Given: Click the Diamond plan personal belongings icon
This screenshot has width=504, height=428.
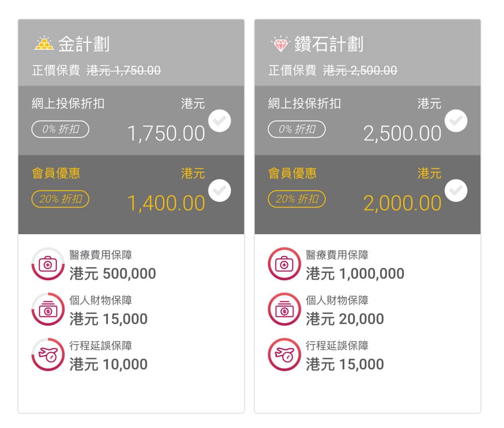Looking at the screenshot, I should [284, 310].
